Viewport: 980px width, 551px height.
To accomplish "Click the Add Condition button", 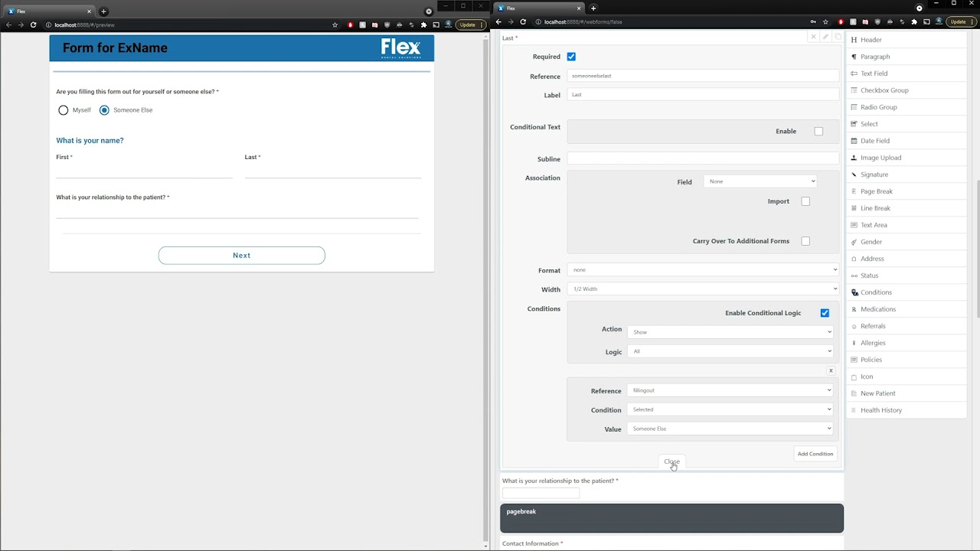I will coord(815,454).
